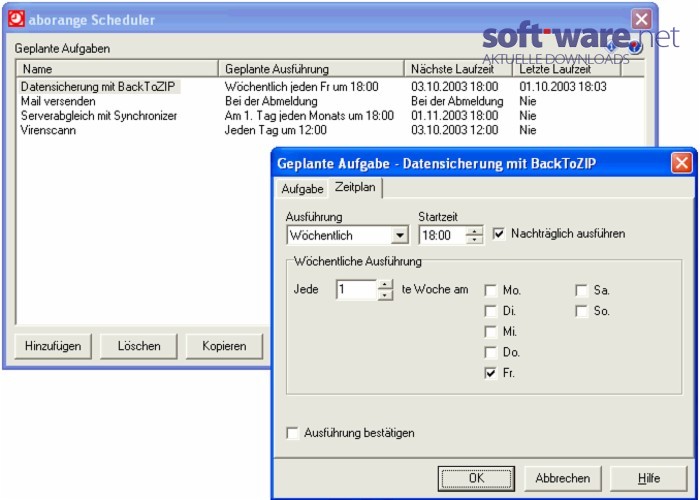Click cell 03.10.2003 12:00
This screenshot has width=700, height=500.
pos(454,130)
